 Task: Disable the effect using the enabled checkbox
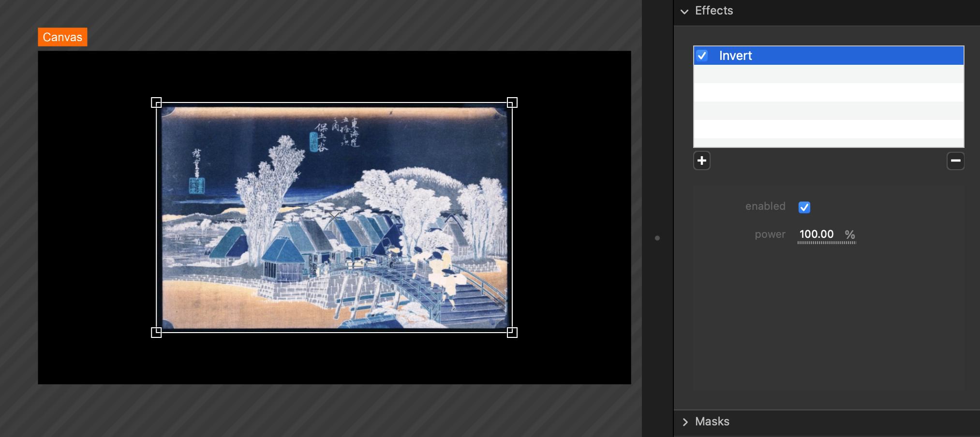tap(804, 207)
